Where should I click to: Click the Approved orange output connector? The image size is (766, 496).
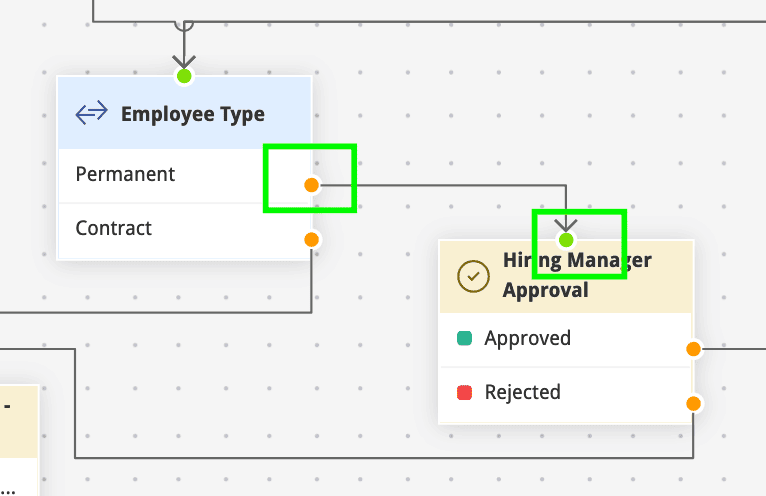pyautogui.click(x=693, y=349)
